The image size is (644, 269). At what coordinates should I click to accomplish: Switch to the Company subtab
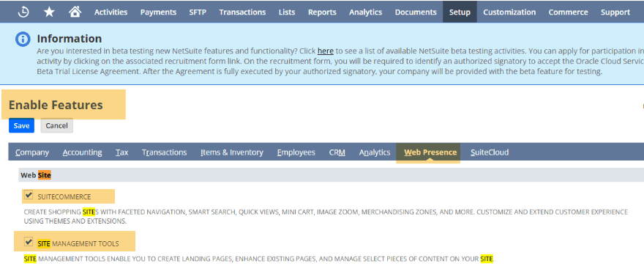point(32,152)
